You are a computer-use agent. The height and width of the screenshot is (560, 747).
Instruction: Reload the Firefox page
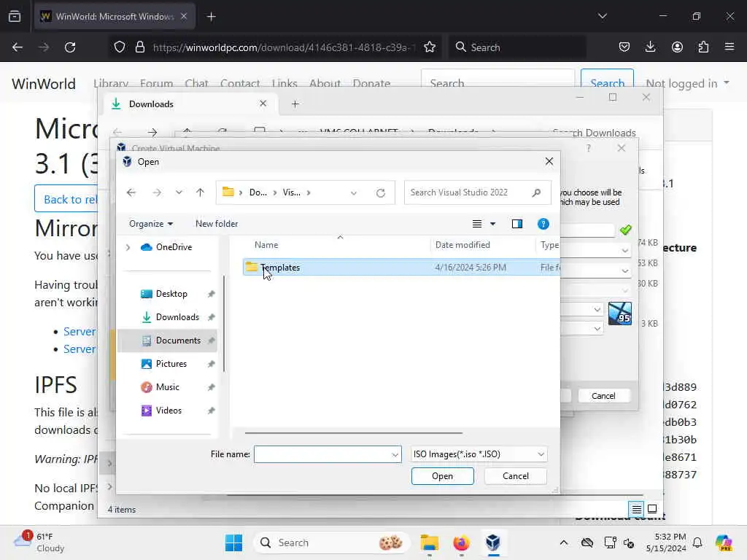coord(70,47)
